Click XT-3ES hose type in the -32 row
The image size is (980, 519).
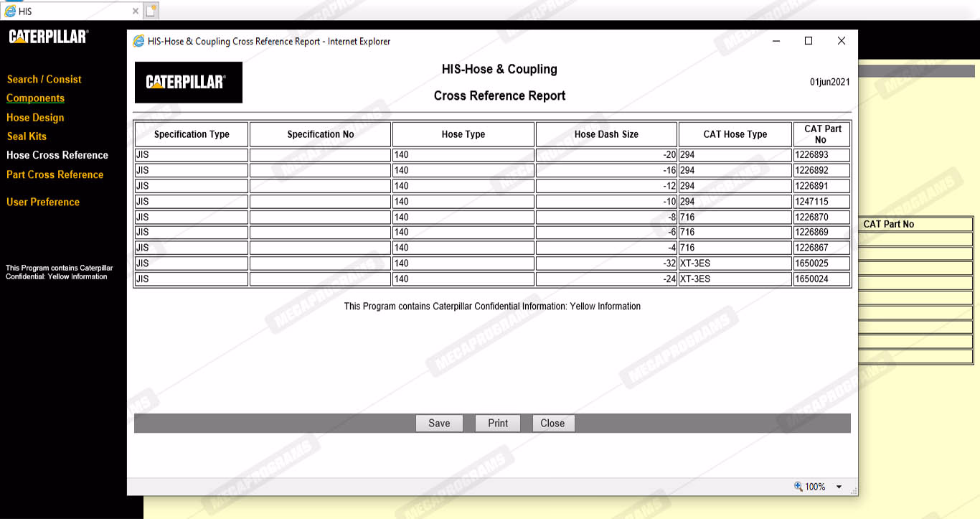(735, 263)
